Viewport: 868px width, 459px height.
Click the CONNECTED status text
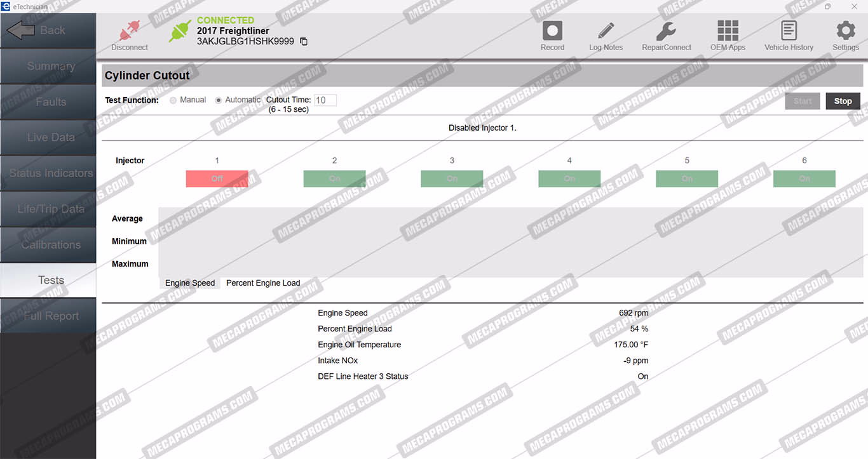point(226,20)
